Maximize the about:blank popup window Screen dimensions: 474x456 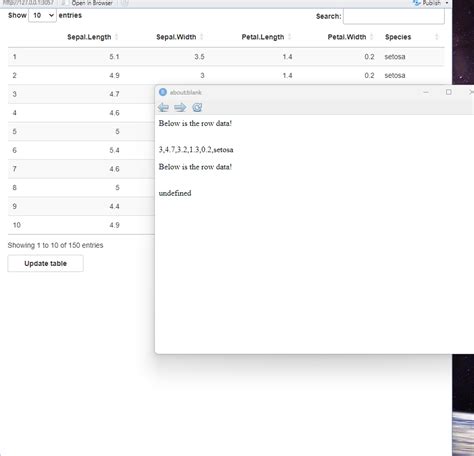[x=449, y=92]
